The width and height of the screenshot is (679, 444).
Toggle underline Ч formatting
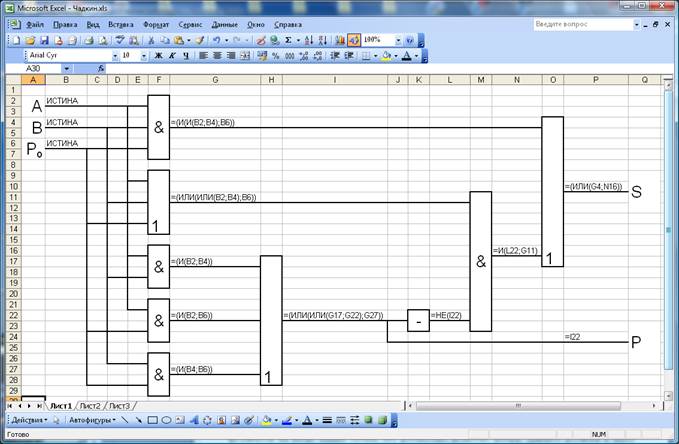186,55
